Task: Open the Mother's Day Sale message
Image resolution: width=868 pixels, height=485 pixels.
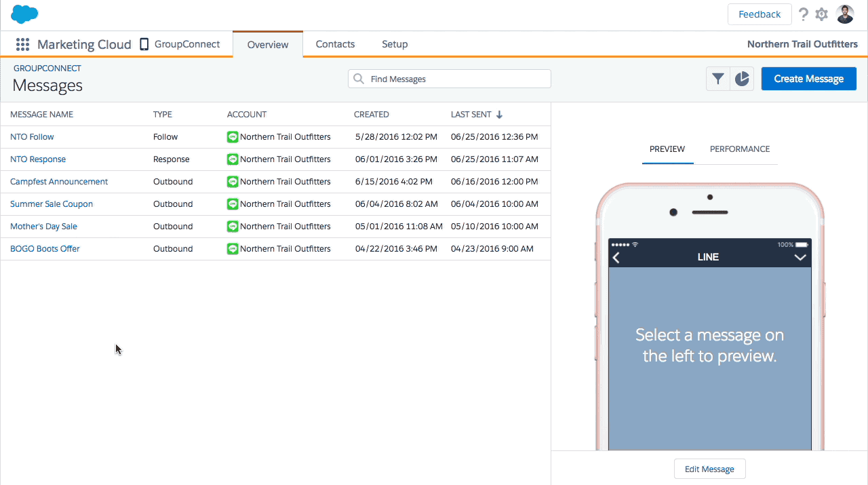Action: click(x=43, y=227)
